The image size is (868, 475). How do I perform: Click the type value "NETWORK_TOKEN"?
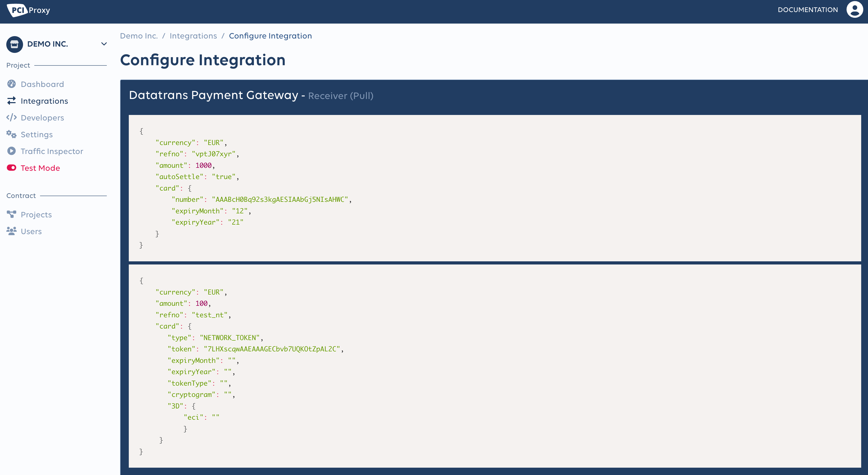point(230,338)
